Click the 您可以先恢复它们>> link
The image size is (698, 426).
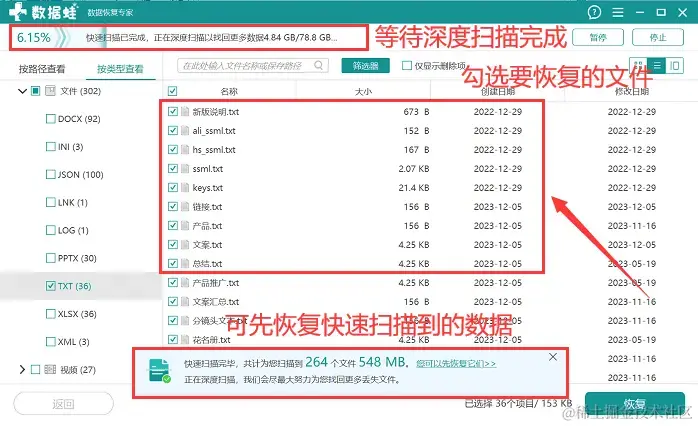pos(456,364)
